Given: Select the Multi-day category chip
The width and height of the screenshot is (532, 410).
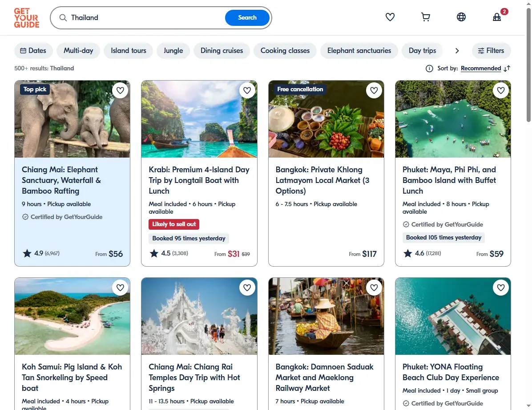Looking at the screenshot, I should [x=78, y=51].
